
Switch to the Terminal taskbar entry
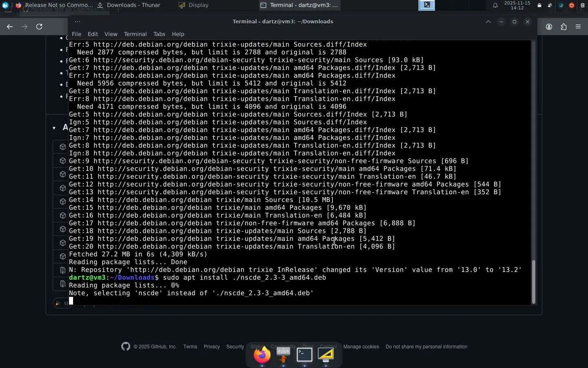(299, 5)
